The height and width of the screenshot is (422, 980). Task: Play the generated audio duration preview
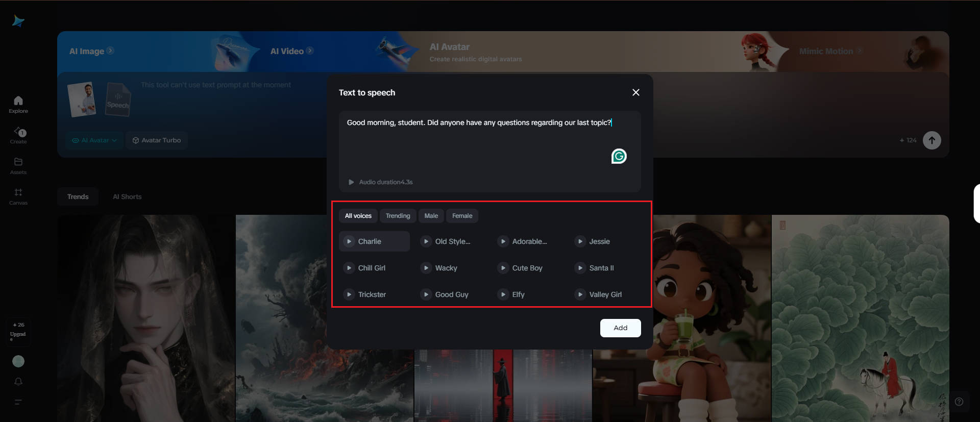[351, 182]
